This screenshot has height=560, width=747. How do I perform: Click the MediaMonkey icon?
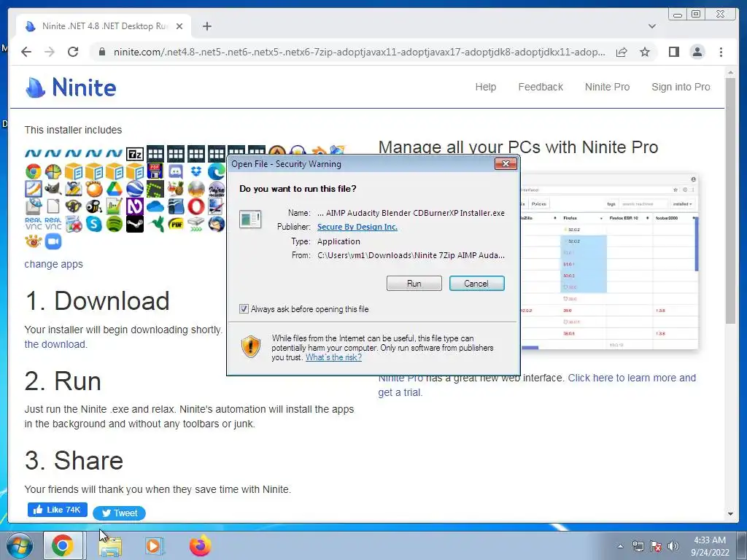pos(74,206)
